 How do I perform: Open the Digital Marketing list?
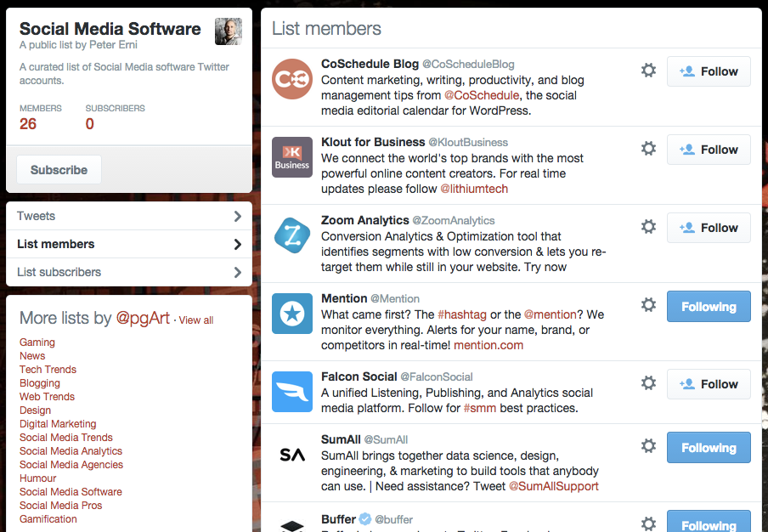click(58, 424)
